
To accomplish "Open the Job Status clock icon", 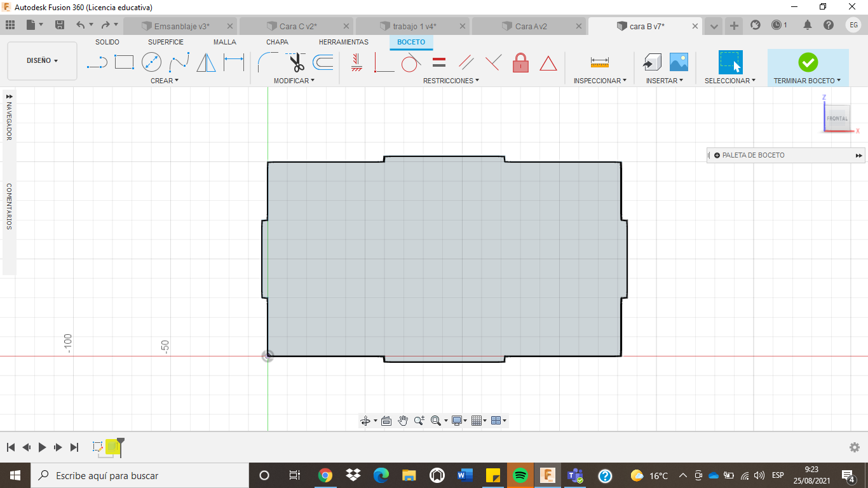I will pos(779,25).
